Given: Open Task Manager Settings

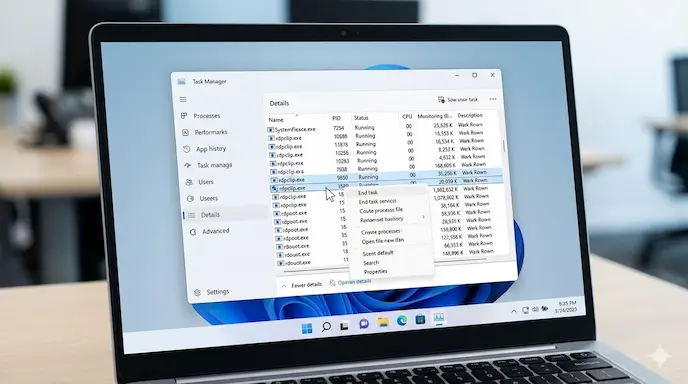Looking at the screenshot, I should coord(212,292).
